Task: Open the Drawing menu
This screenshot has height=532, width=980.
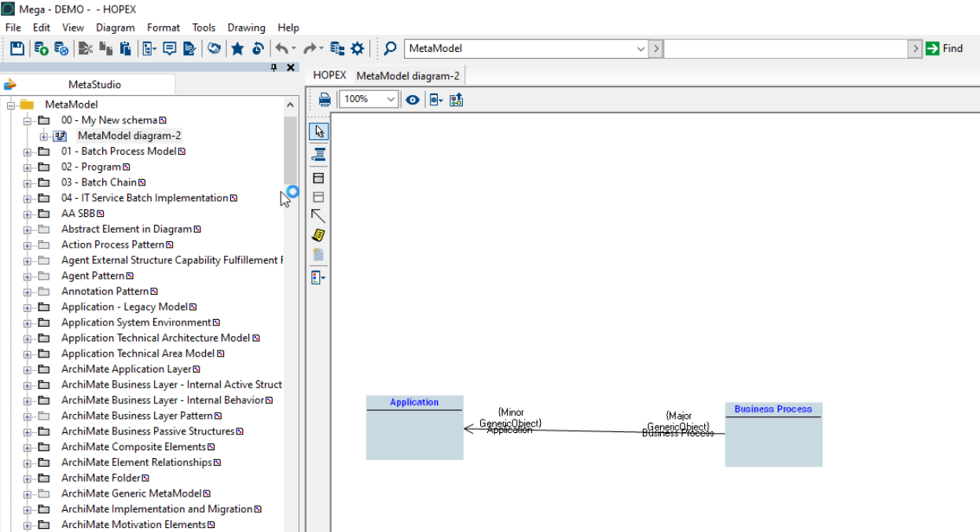Action: (x=246, y=28)
